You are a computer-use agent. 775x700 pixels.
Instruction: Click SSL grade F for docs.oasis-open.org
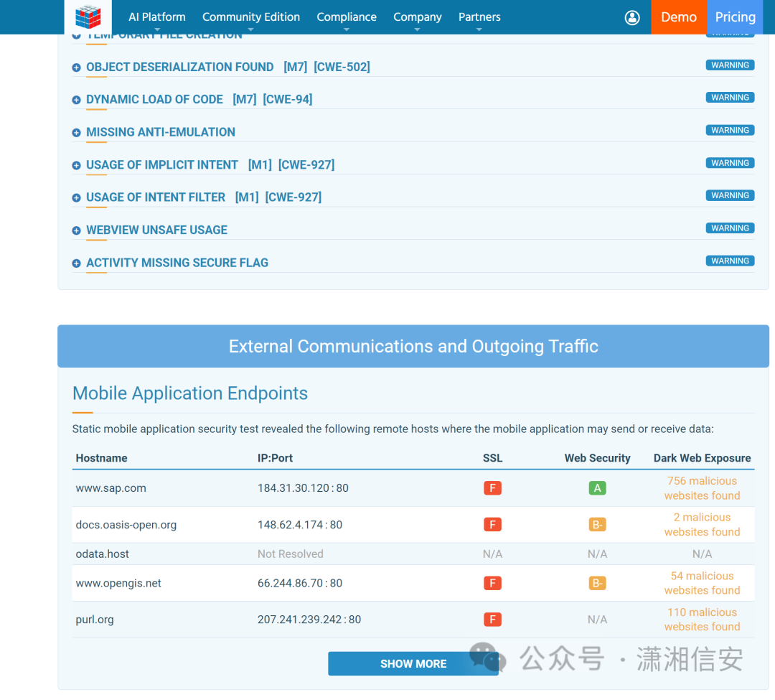click(492, 525)
